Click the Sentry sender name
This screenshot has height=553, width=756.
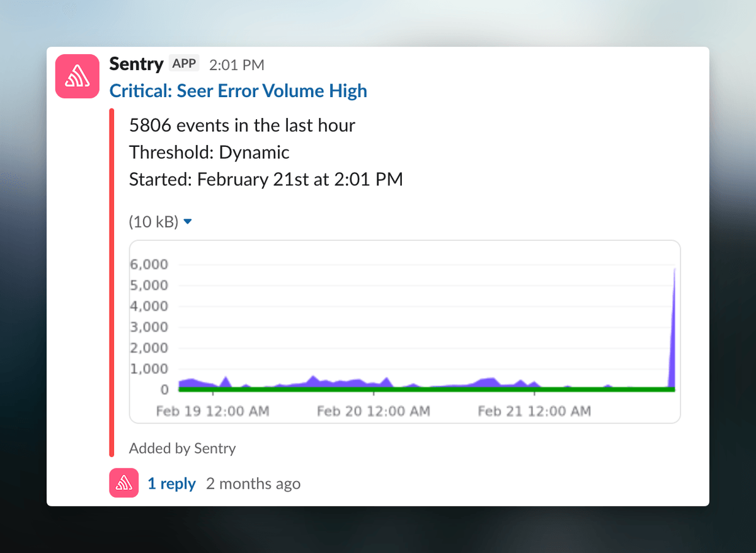pos(136,63)
